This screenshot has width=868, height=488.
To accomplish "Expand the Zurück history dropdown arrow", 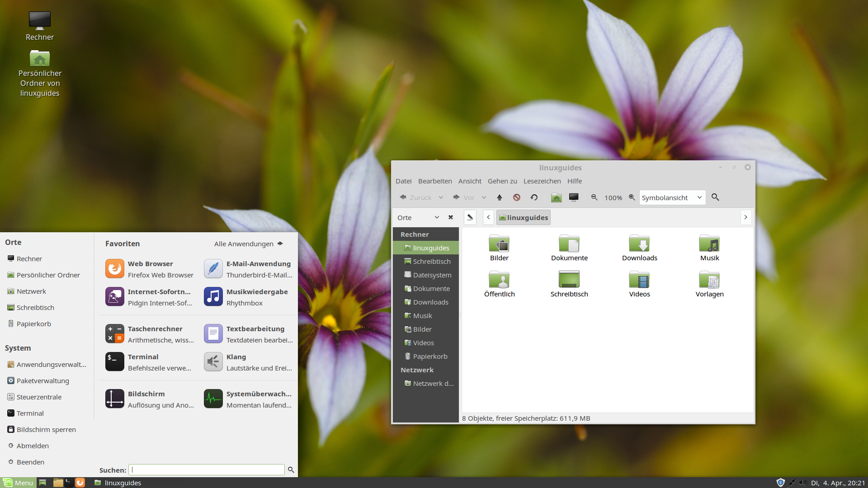I will 441,197.
